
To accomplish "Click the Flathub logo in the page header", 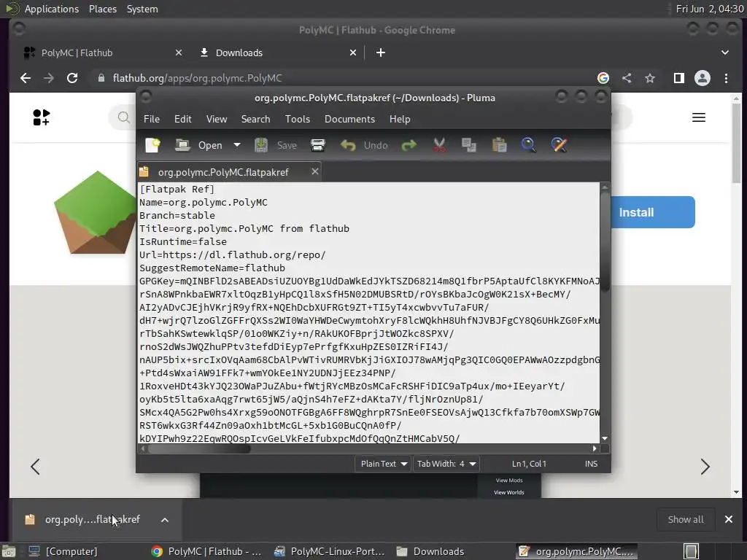I will [42, 117].
